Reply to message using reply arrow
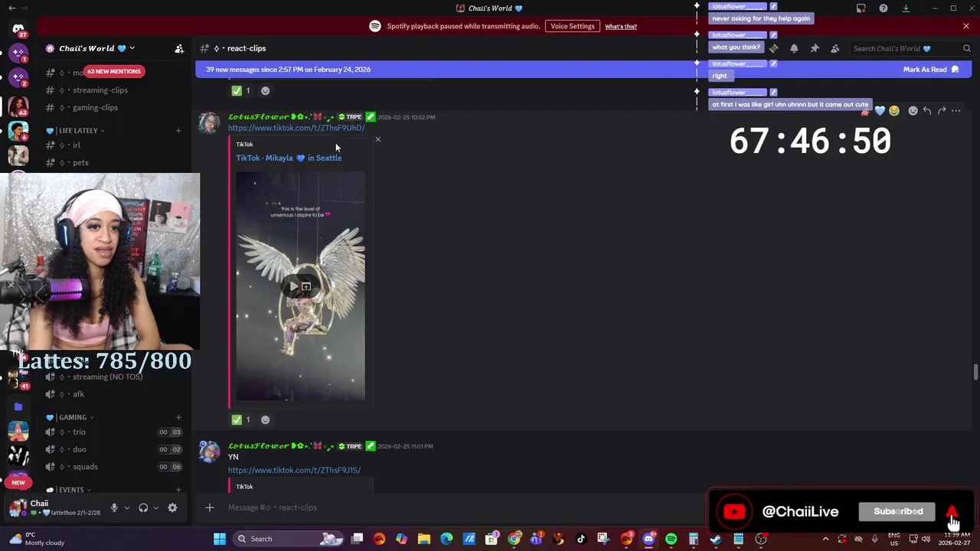 (927, 111)
